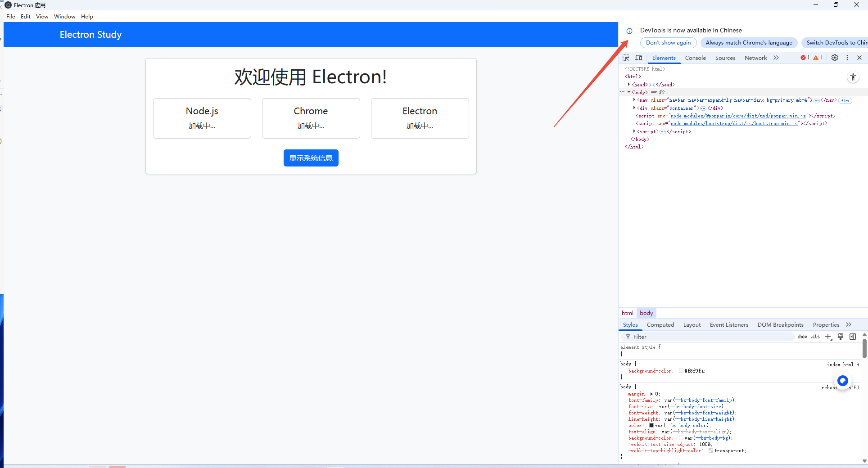
Task: Click the blue floating circle widget
Action: 843,381
